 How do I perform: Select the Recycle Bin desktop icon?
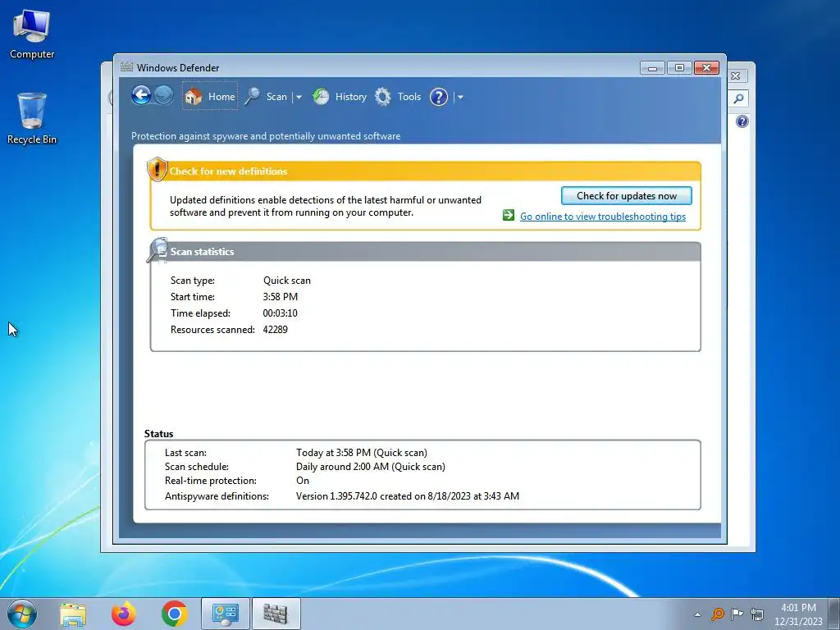tap(32, 119)
